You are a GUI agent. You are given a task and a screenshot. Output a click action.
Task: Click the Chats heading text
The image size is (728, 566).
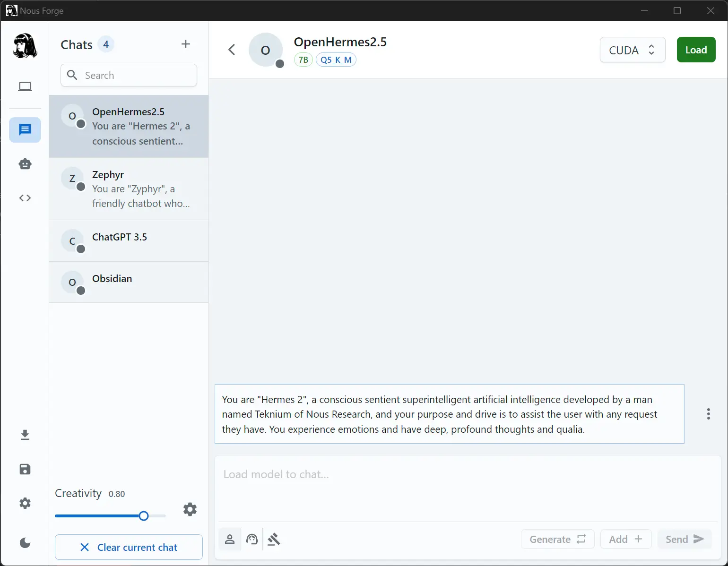coord(77,45)
